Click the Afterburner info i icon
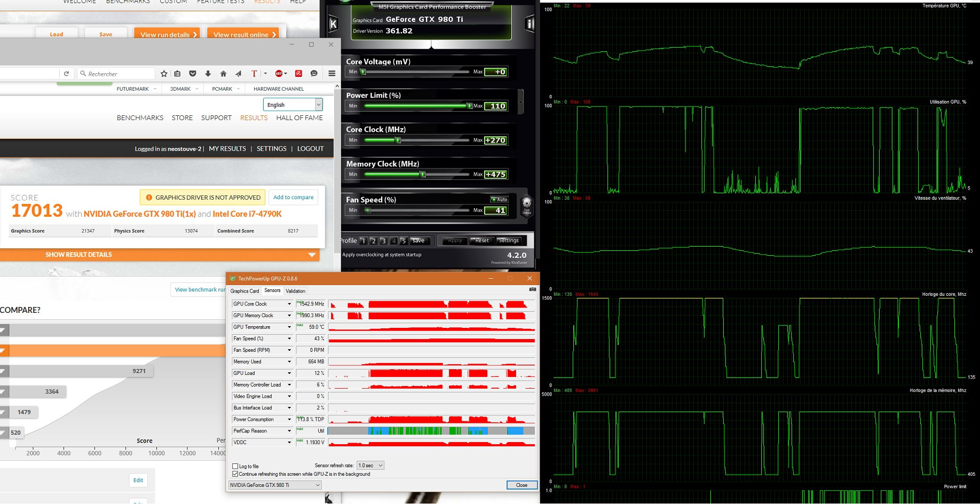The image size is (980, 504). tap(529, 23)
